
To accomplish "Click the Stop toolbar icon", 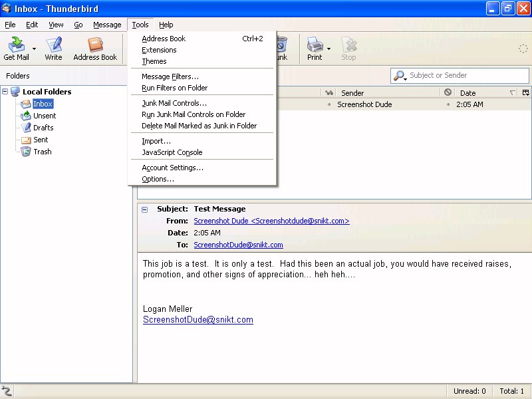I will [348, 48].
